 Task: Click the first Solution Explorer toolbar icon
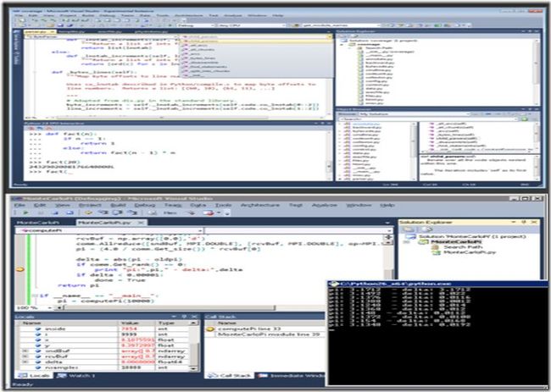408,229
